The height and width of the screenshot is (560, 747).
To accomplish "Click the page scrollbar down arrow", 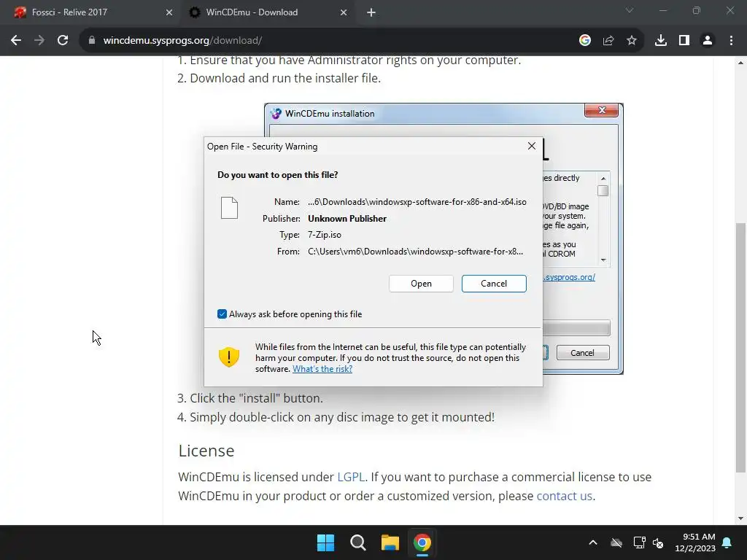I will pyautogui.click(x=741, y=518).
